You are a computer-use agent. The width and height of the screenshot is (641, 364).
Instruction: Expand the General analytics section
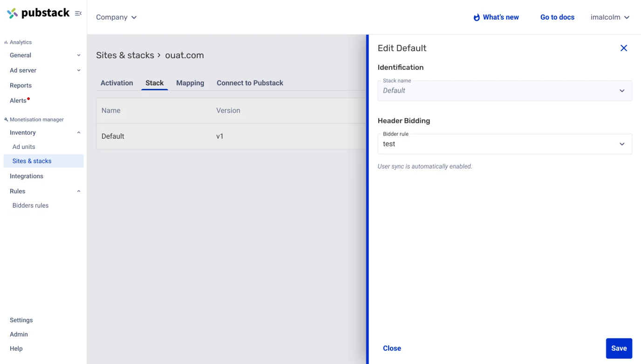tap(78, 55)
